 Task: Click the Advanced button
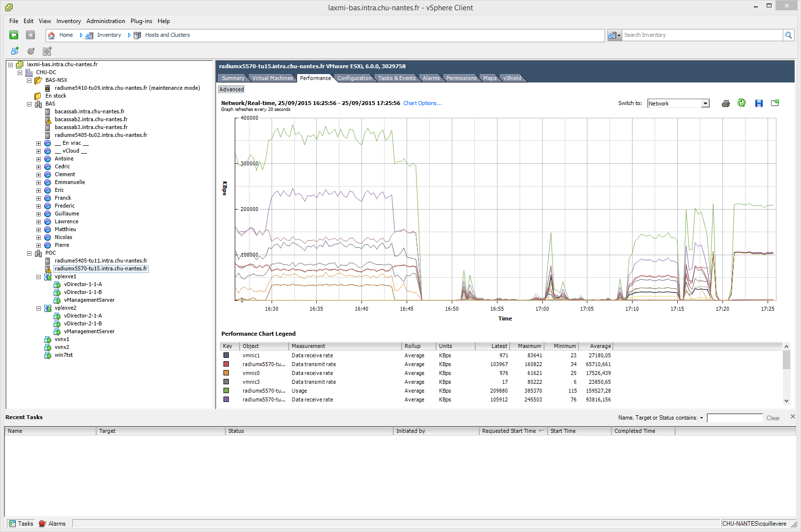(231, 89)
